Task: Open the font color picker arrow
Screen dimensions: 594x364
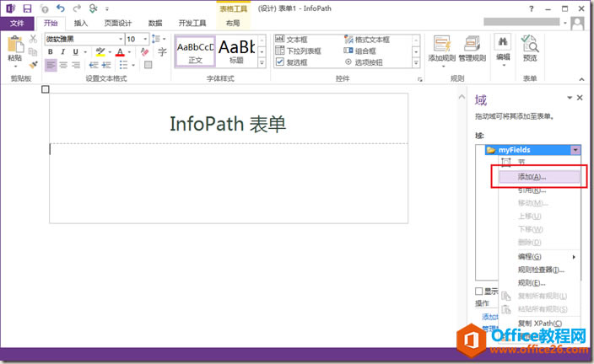Action: 130,52
